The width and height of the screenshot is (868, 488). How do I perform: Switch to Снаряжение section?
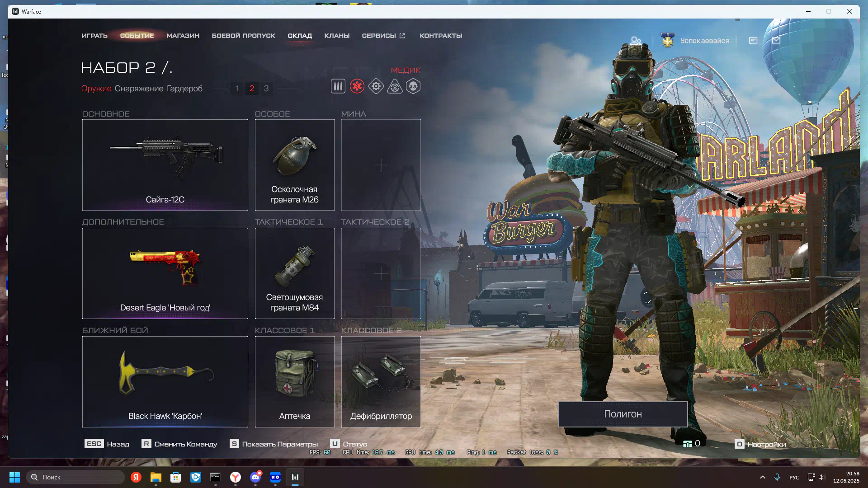coord(139,89)
